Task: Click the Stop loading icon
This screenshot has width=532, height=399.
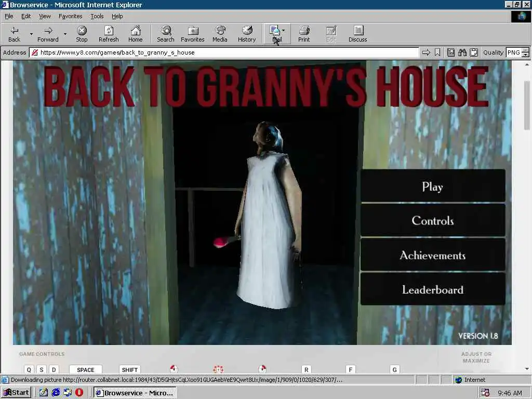Action: (x=82, y=31)
